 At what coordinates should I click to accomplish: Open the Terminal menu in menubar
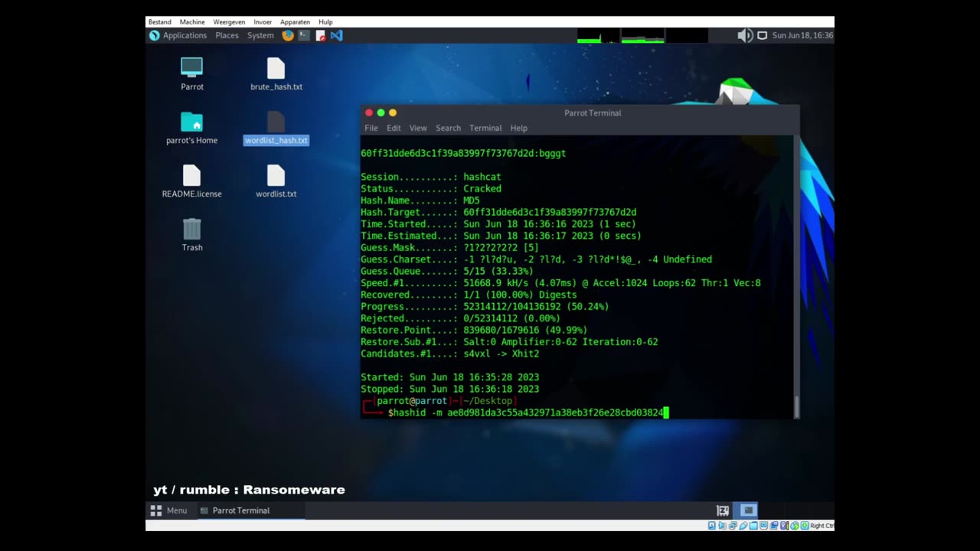(485, 128)
